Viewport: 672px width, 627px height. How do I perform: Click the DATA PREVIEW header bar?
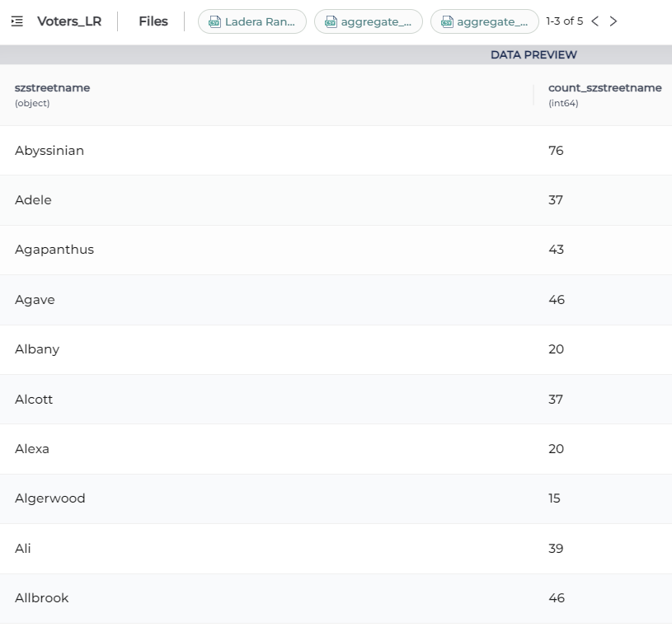coord(533,55)
